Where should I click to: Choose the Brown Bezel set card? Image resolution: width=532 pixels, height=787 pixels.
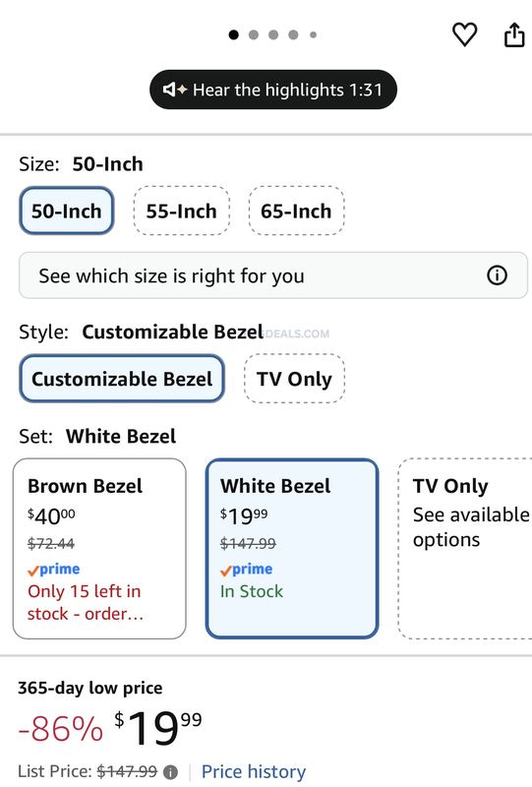point(99,549)
